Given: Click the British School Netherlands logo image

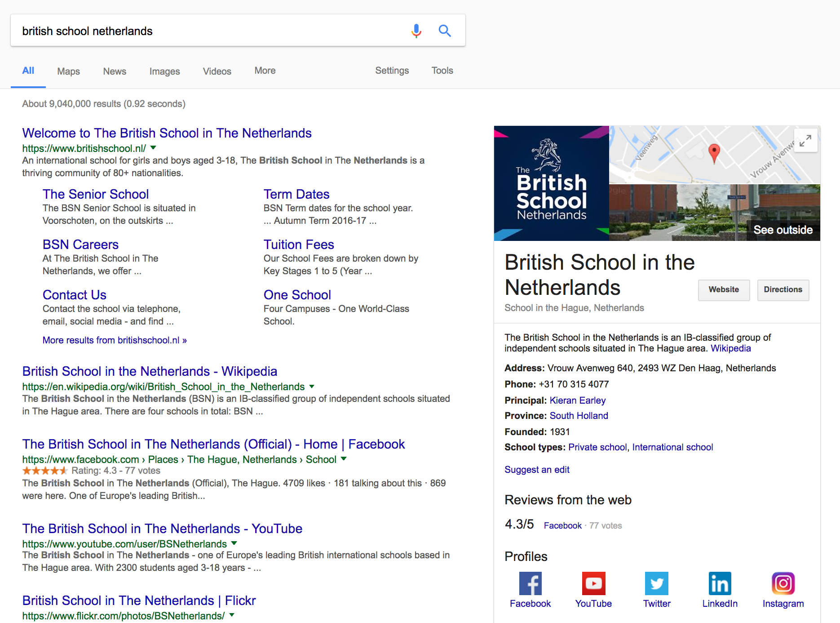Looking at the screenshot, I should pyautogui.click(x=552, y=183).
